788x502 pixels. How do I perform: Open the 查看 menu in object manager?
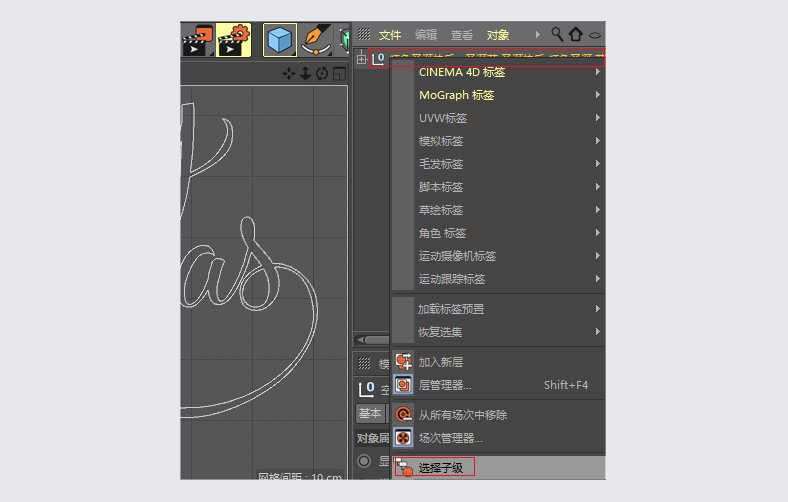pyautogui.click(x=462, y=35)
